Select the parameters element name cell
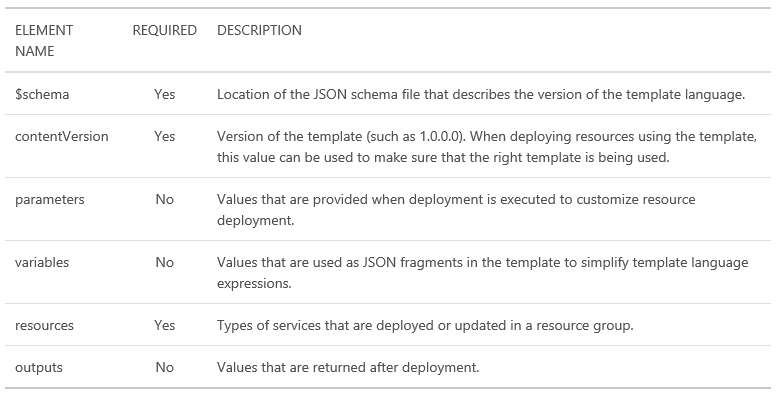This screenshot has width=781, height=396. click(x=49, y=199)
